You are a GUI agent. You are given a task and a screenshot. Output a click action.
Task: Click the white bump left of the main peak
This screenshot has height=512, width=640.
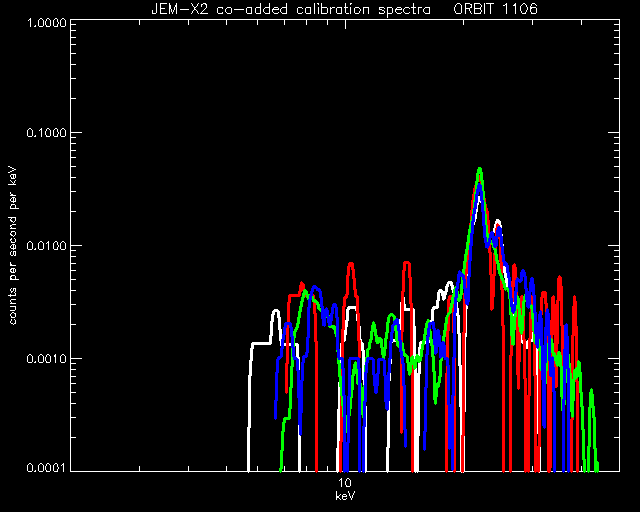450,284
